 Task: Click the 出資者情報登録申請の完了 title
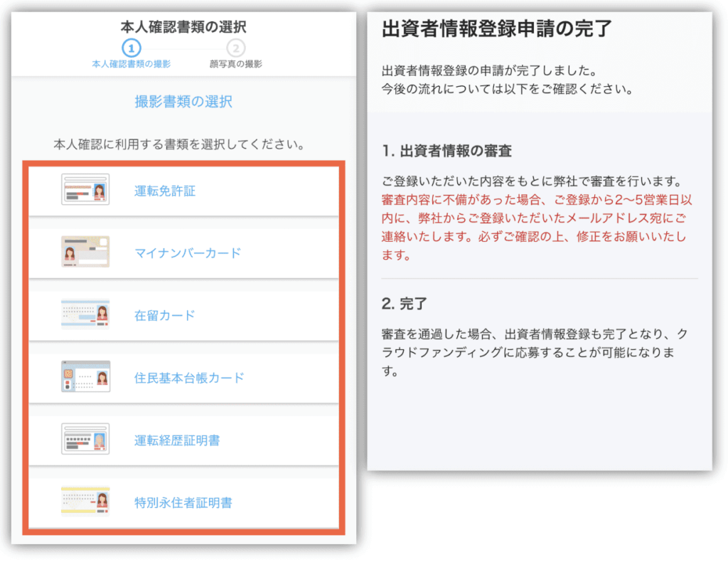498,29
